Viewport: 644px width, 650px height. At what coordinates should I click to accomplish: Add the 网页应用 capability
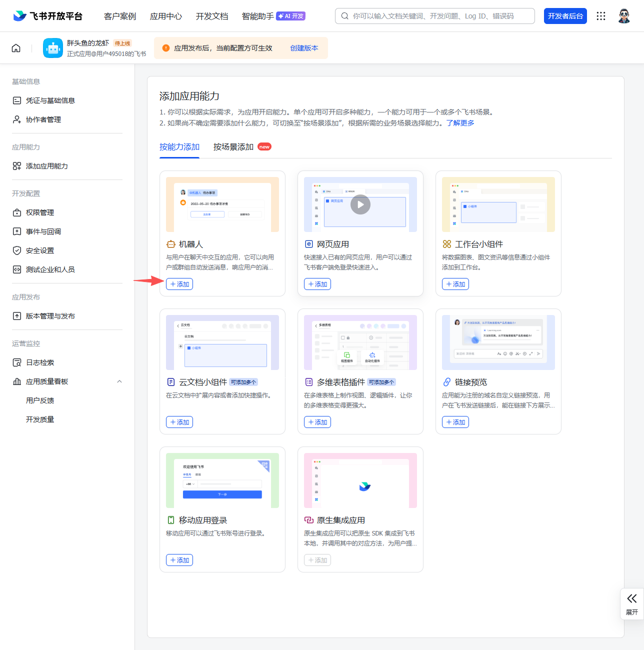[317, 284]
